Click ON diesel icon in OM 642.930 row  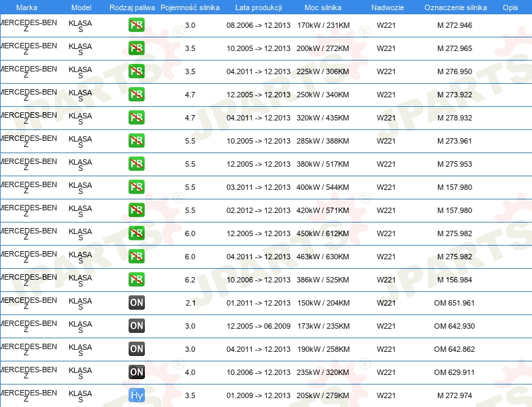[x=137, y=325]
